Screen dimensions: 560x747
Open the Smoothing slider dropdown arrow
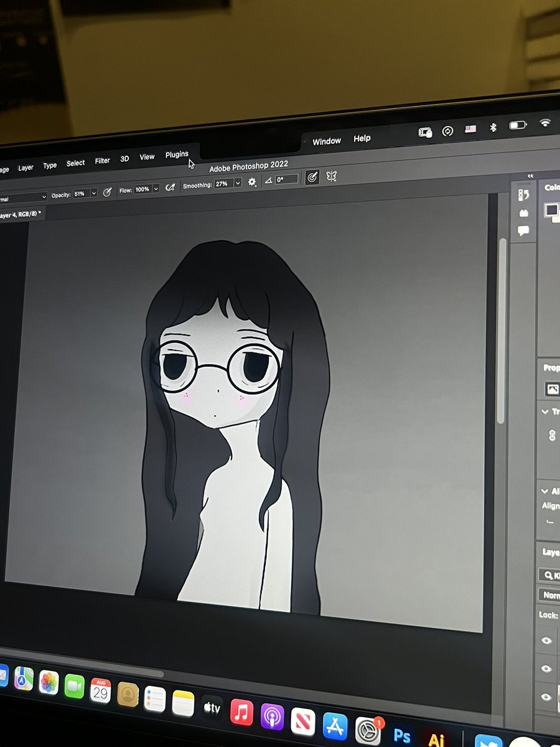[x=238, y=183]
